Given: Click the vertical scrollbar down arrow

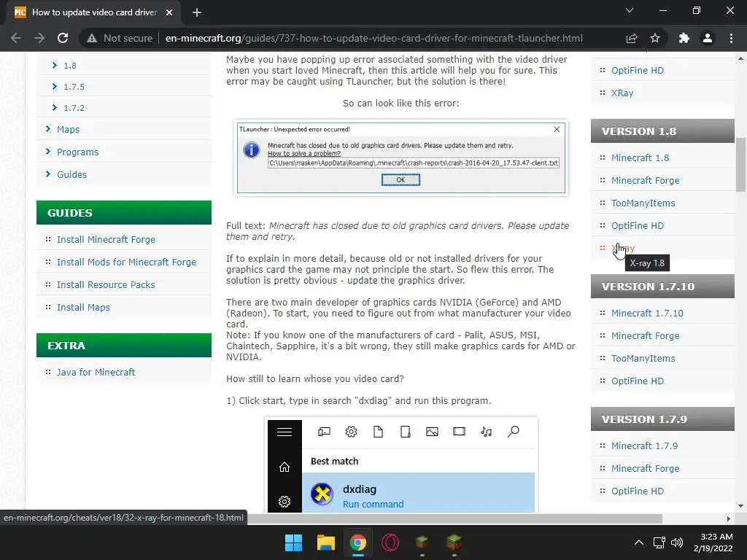Looking at the screenshot, I should (740, 506).
